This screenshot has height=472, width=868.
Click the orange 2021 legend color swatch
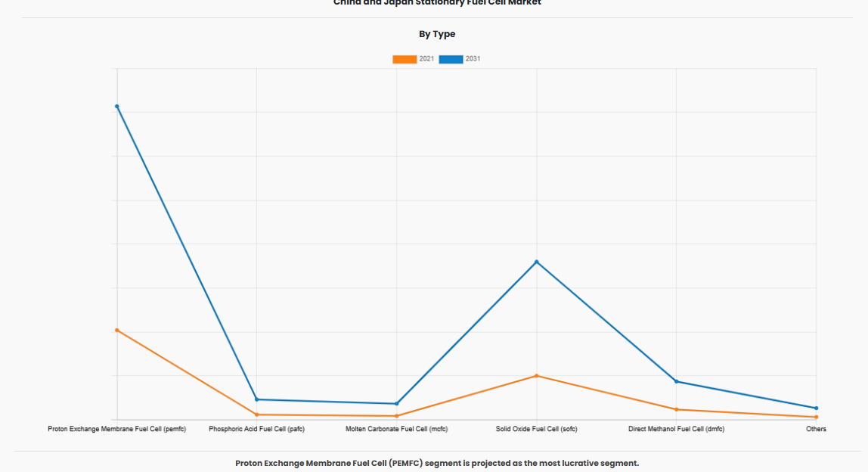[x=405, y=59]
